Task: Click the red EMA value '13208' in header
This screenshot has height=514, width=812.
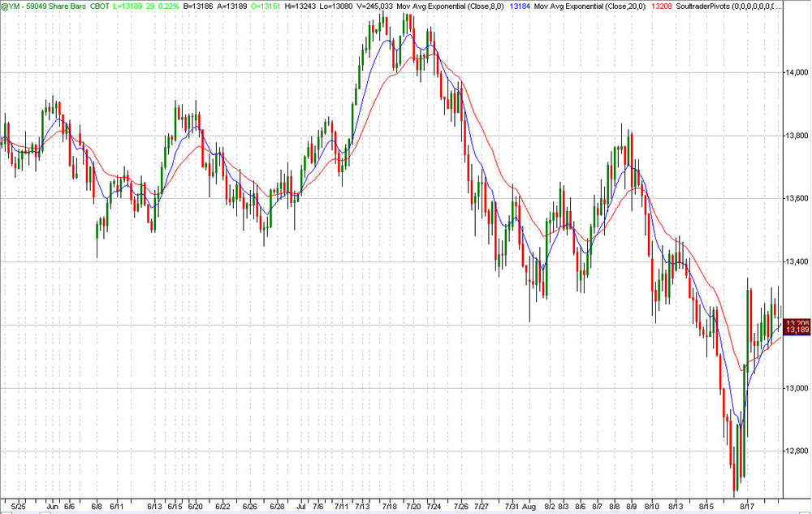Action: point(661,6)
